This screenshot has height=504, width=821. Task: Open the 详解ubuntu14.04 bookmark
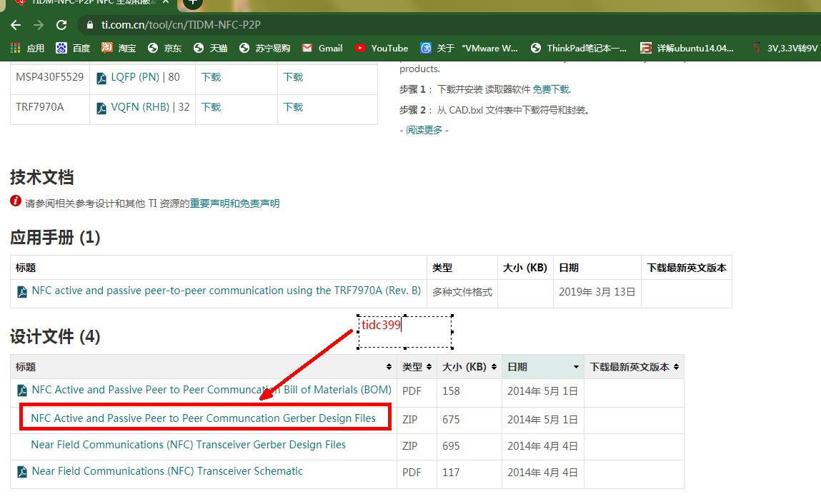[x=687, y=48]
